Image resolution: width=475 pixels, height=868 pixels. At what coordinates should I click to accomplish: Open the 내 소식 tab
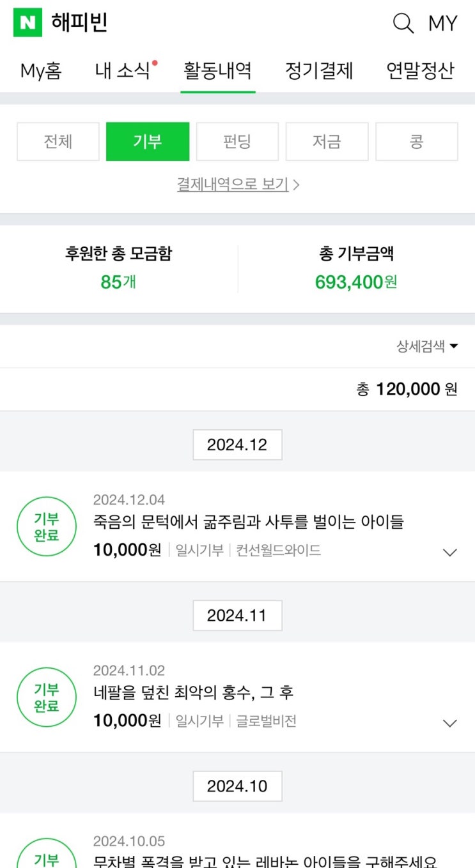tap(123, 70)
